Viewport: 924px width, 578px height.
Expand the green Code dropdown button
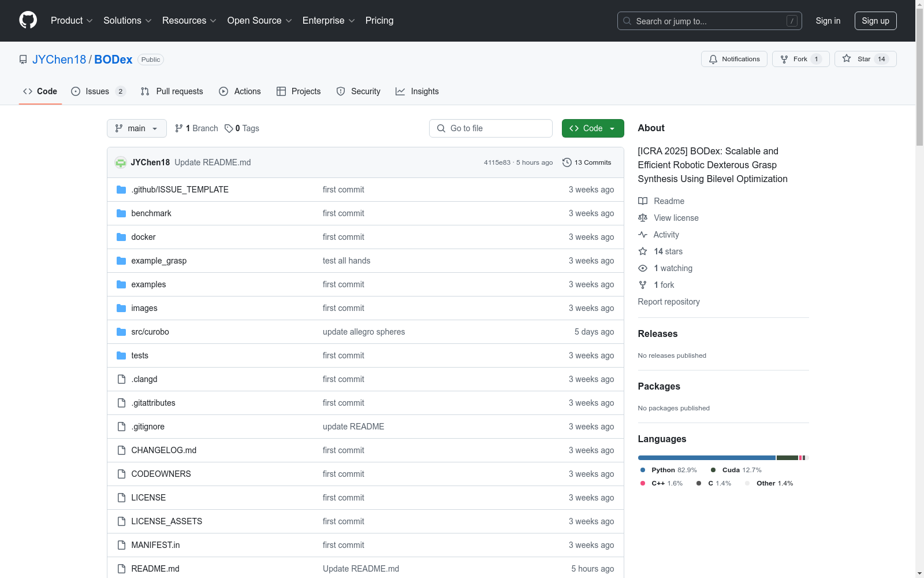593,128
